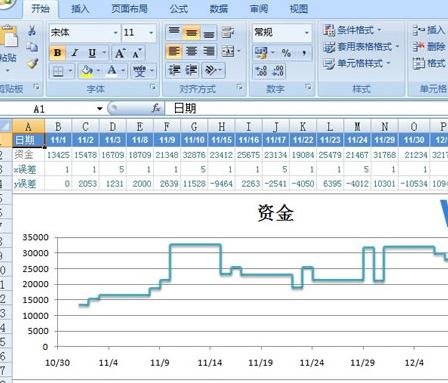This screenshot has width=448, height=383.
Task: Apply the yellow fill color bucket
Action: [87, 71]
